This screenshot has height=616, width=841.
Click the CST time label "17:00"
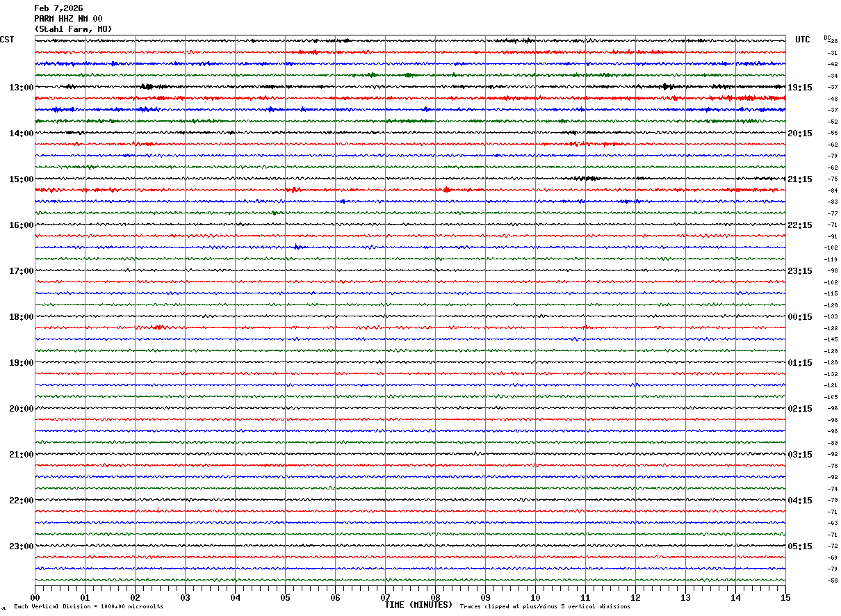[x=22, y=271]
